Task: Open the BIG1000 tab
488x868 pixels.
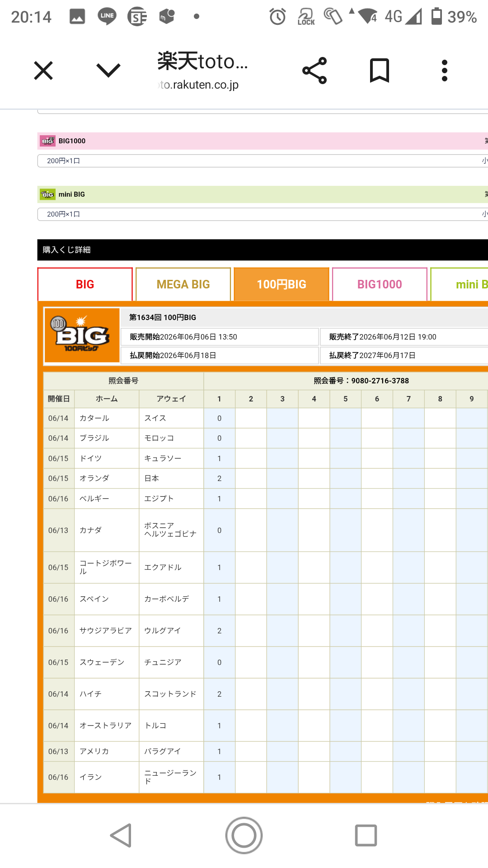Action: tap(380, 284)
